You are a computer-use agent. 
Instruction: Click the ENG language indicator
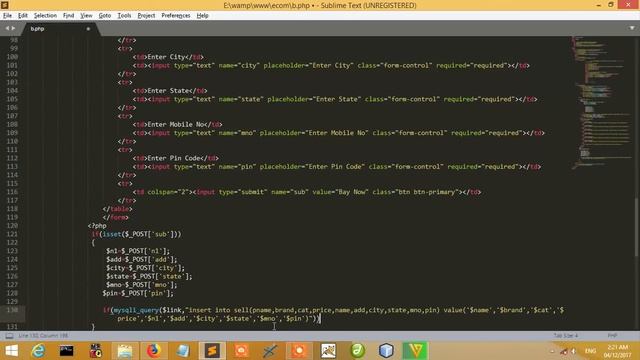[590, 351]
